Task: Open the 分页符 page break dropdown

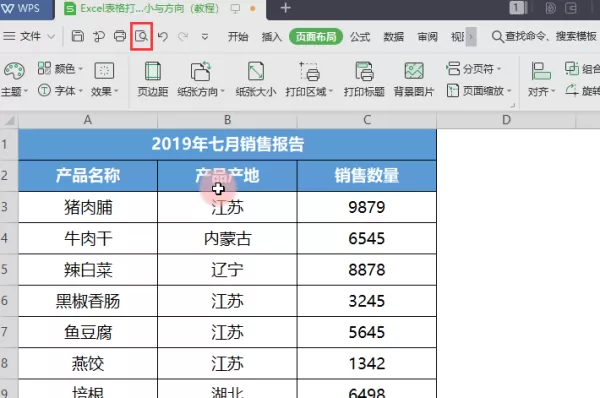Action: 473,69
